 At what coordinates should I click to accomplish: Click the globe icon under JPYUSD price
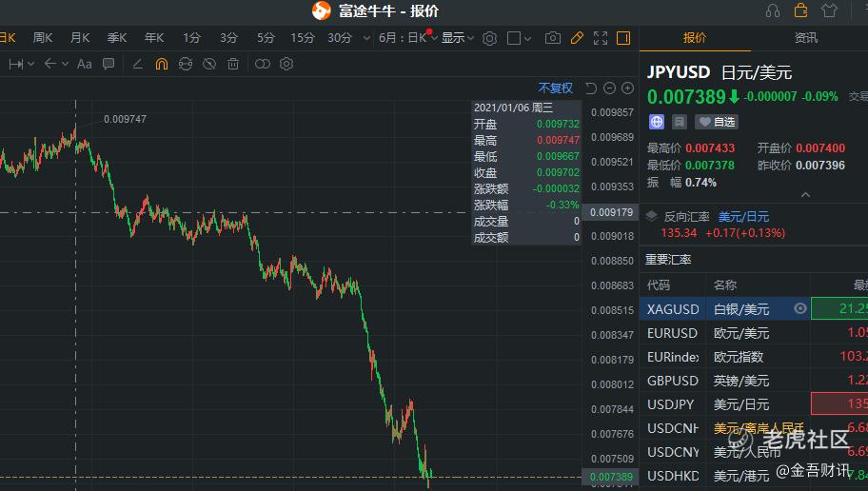[x=657, y=122]
